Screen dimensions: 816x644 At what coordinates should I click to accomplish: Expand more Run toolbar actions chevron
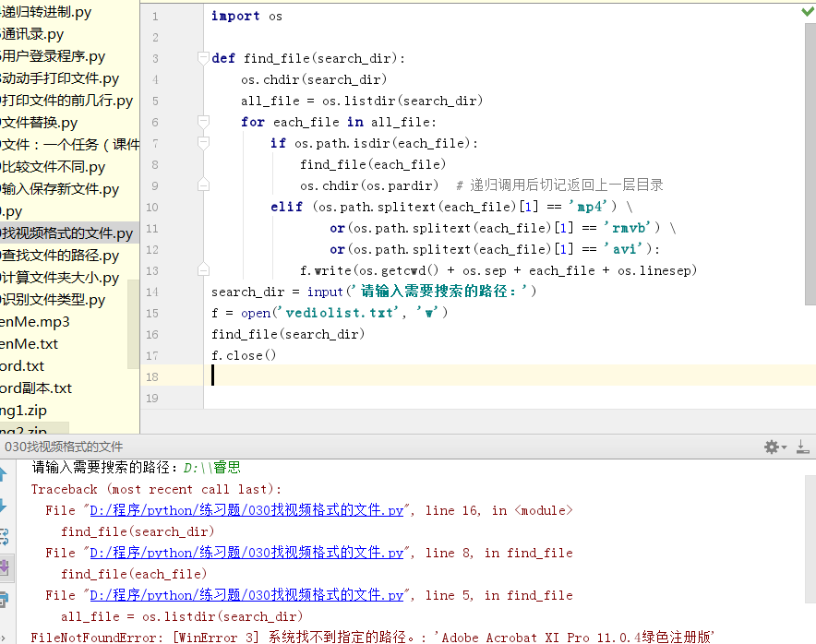pos(3,637)
